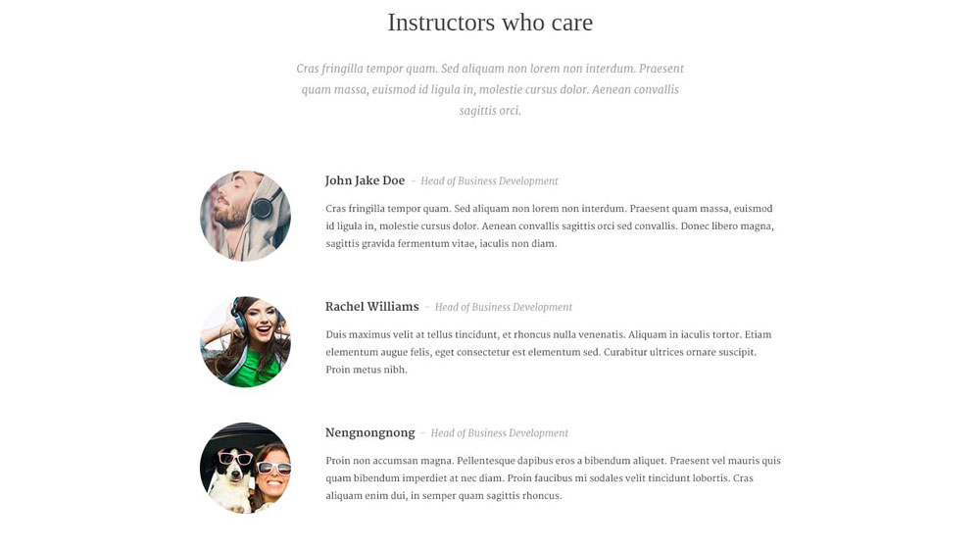Screen dimensions: 980x549
Task: Click the word 'care' in the heading
Action: click(572, 24)
